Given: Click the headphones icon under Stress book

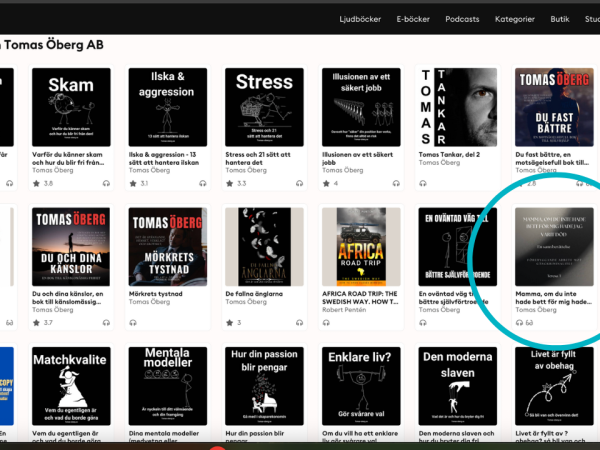Looking at the screenshot, I should 298,184.
